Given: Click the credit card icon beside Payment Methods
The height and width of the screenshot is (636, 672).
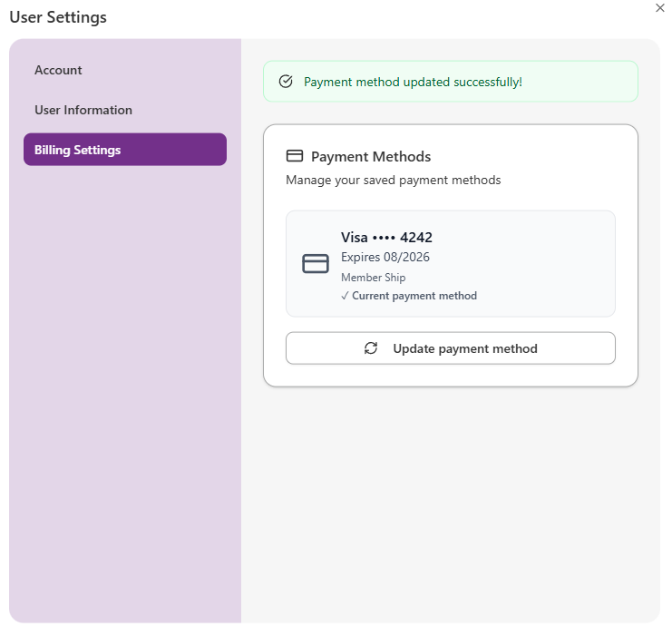Looking at the screenshot, I should point(294,156).
